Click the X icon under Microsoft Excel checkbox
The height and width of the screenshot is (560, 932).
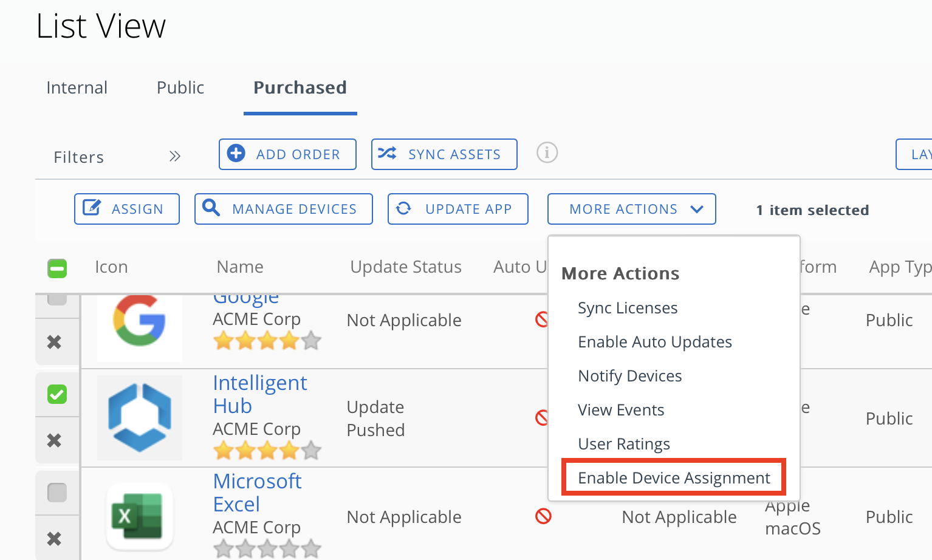pos(55,539)
